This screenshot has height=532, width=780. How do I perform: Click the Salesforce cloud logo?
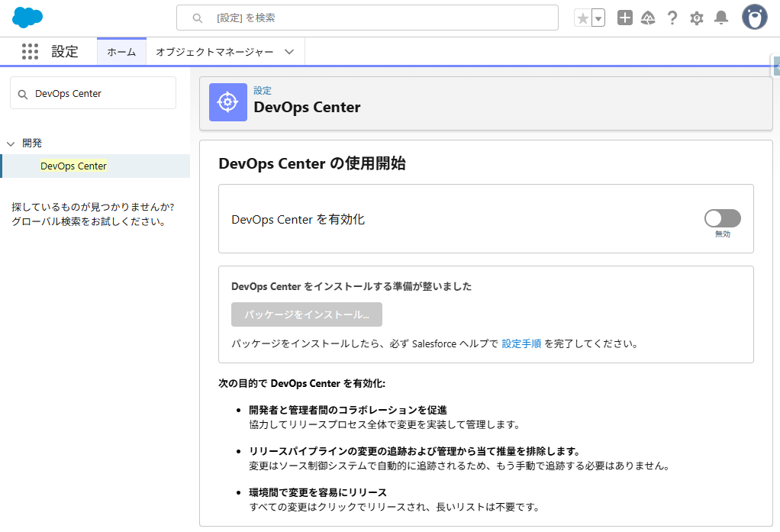coord(27,18)
